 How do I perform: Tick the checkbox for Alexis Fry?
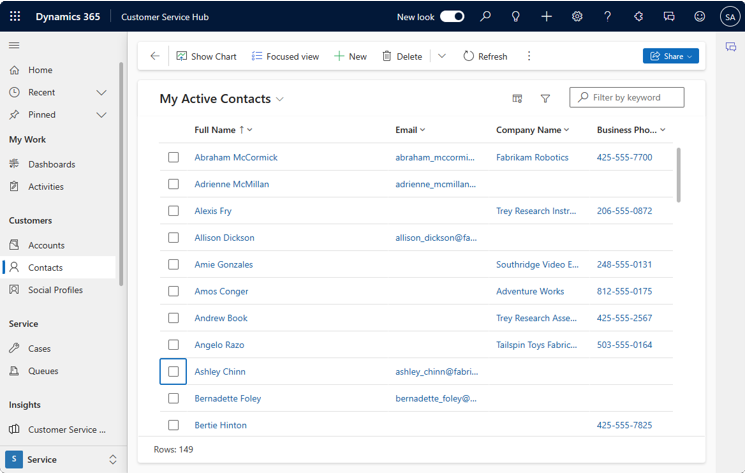173,211
